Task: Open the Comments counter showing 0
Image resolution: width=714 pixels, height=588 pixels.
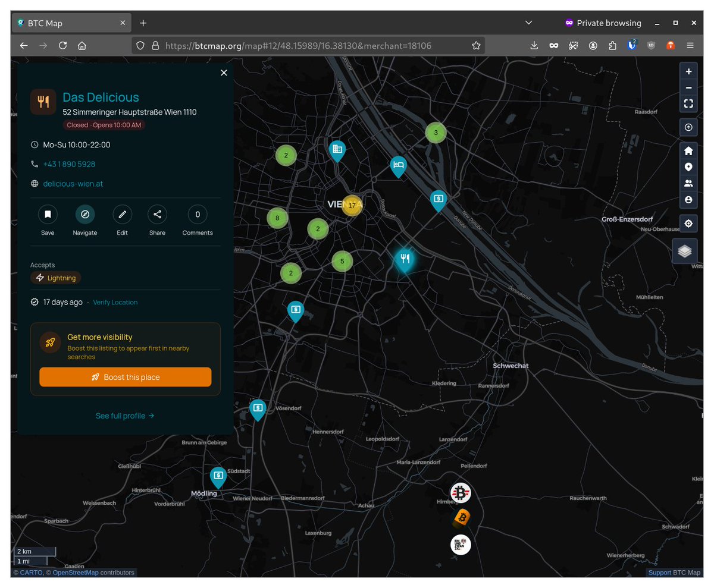Action: (x=198, y=214)
